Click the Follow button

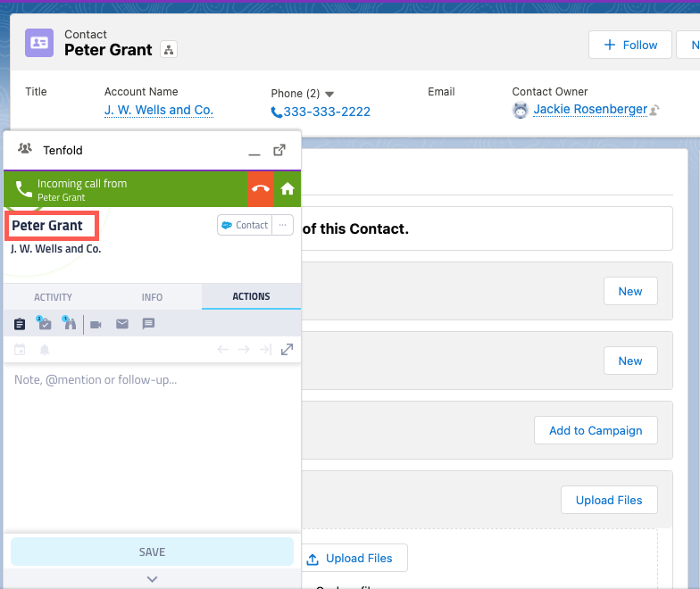coord(630,45)
